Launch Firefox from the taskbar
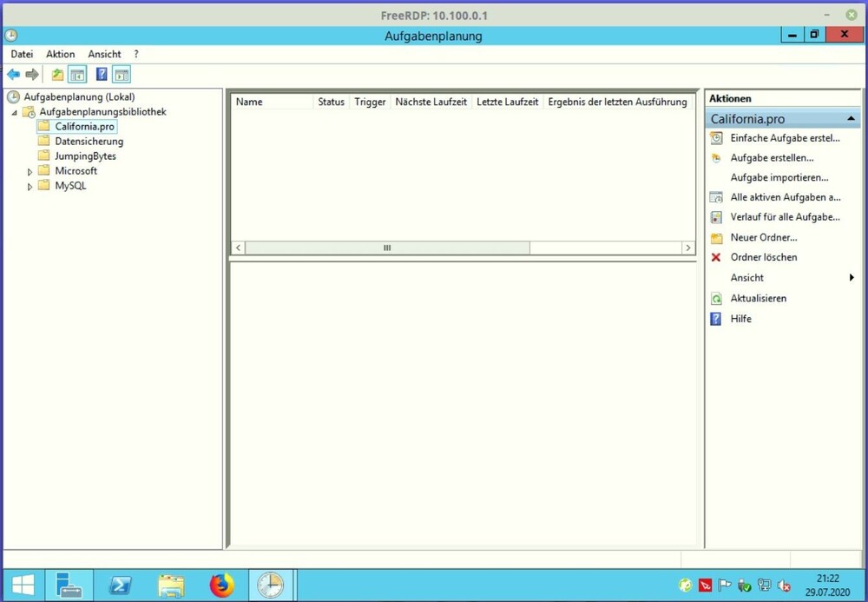This screenshot has height=602, width=868. [222, 586]
